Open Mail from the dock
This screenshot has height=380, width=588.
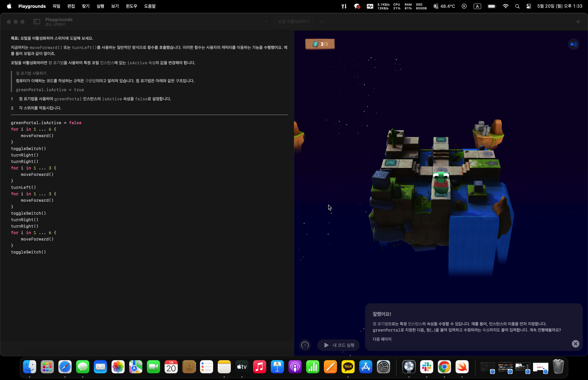tap(100, 367)
